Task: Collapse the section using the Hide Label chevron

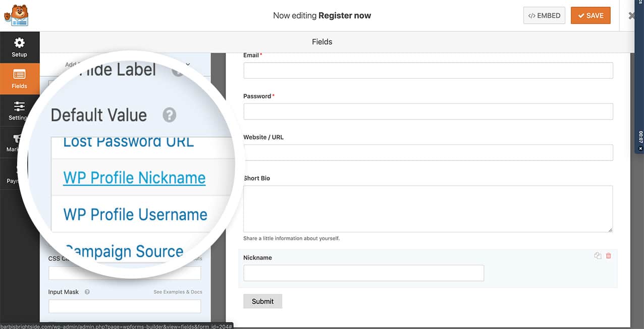Action: (187, 65)
